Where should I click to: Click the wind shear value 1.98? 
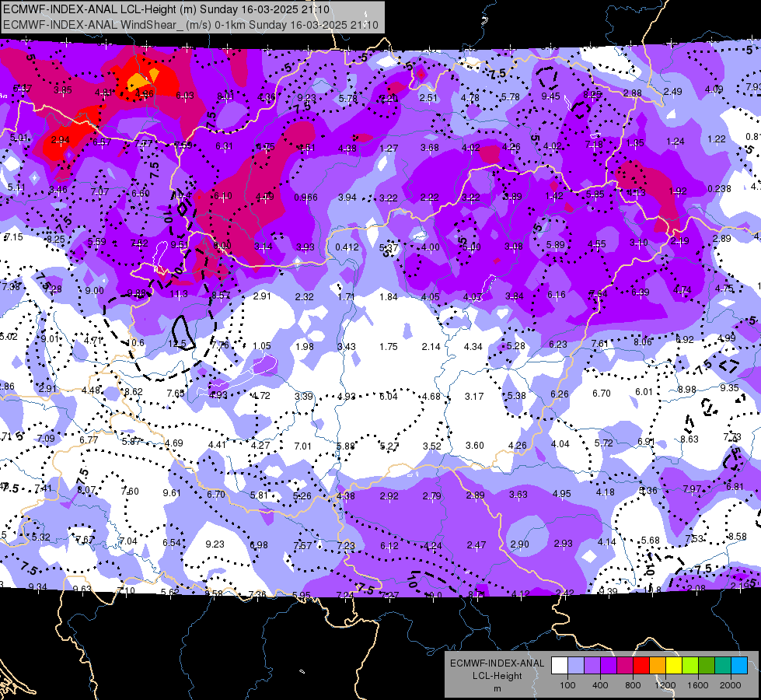pos(305,347)
